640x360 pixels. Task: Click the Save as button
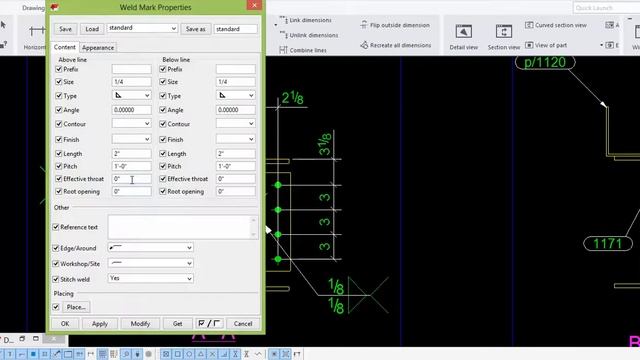point(196,29)
